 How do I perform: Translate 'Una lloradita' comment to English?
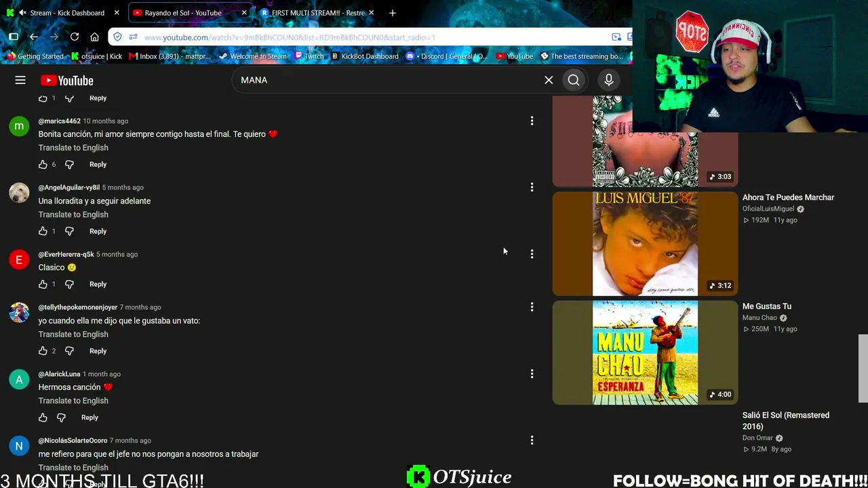(73, 214)
